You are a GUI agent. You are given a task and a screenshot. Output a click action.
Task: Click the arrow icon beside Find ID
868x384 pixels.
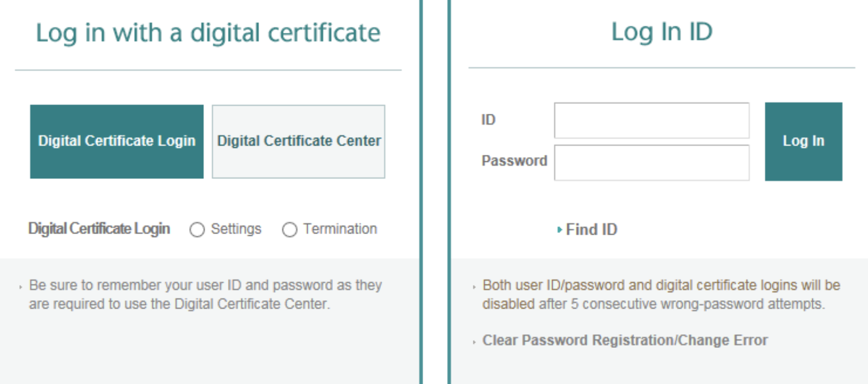[x=559, y=230]
